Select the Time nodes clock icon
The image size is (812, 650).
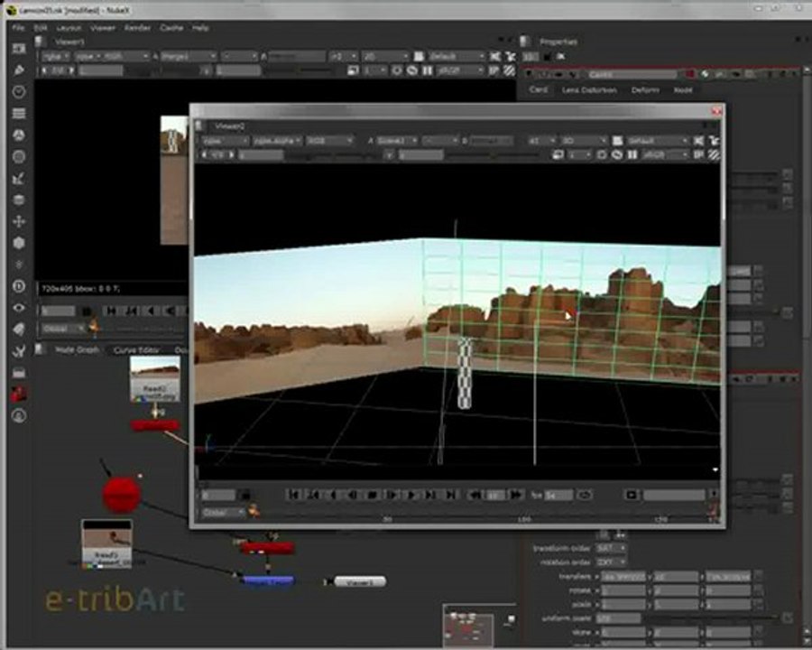coord(19,92)
